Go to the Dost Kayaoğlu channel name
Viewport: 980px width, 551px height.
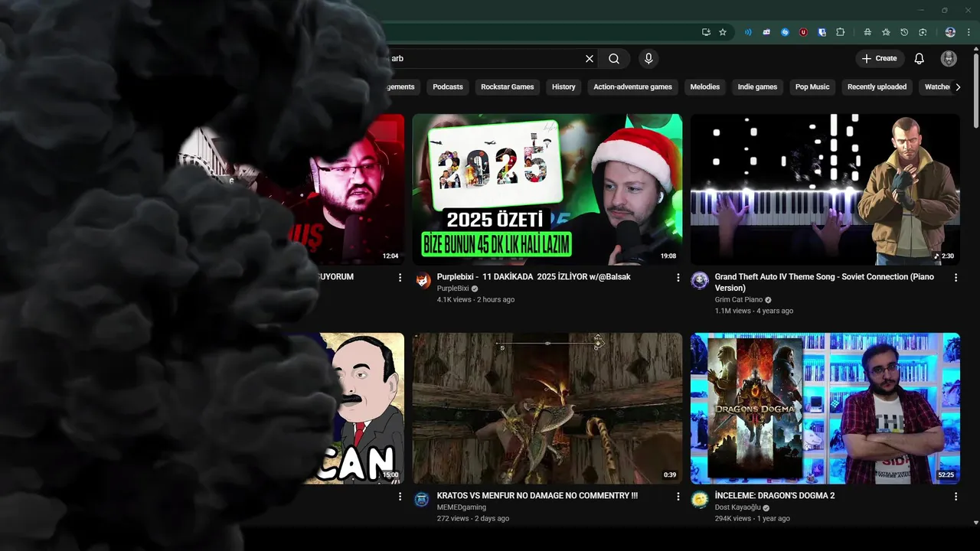(740, 507)
